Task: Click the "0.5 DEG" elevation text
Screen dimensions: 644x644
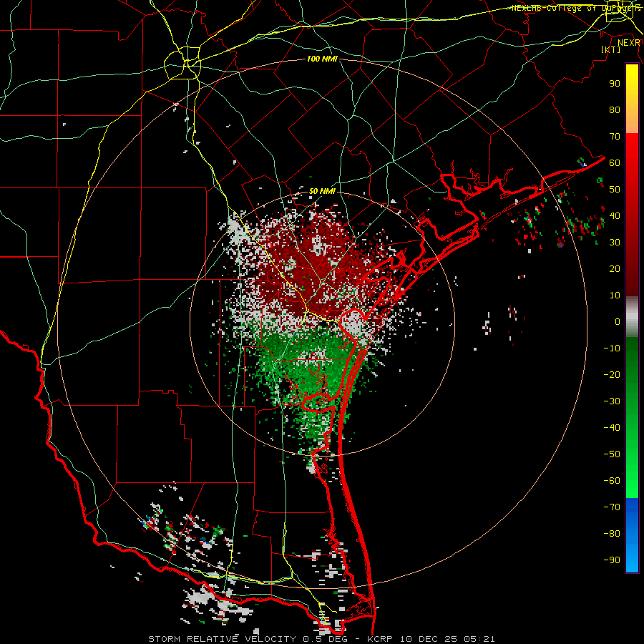Action: (x=326, y=639)
